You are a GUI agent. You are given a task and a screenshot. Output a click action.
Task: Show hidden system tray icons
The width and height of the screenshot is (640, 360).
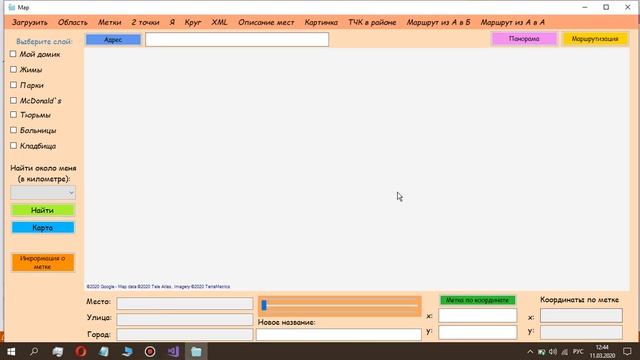click(530, 351)
